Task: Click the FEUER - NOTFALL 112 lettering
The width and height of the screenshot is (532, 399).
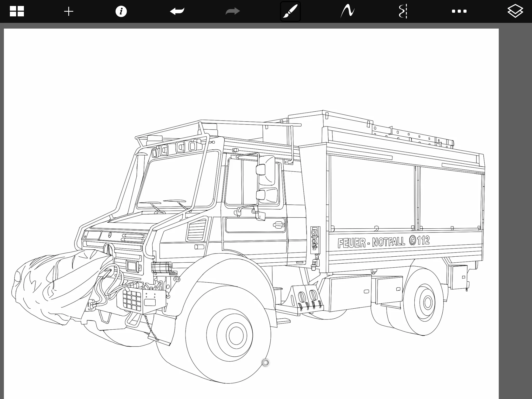Action: point(383,242)
